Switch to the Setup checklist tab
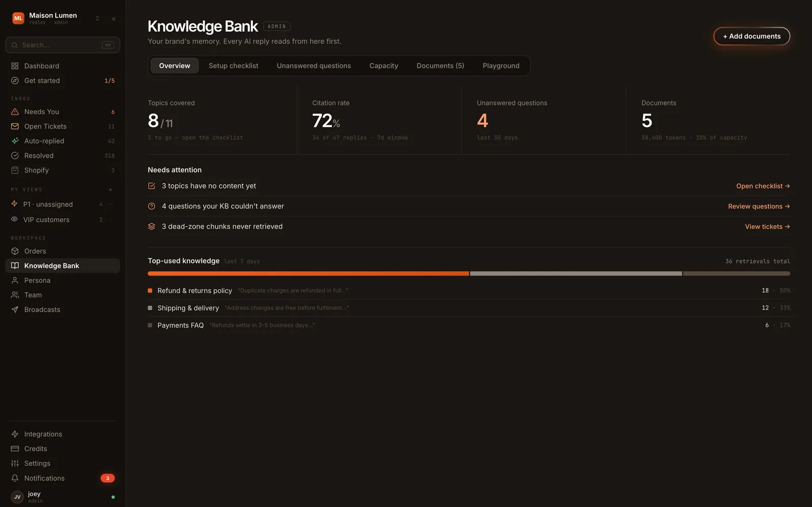812x507 pixels. pyautogui.click(x=233, y=66)
